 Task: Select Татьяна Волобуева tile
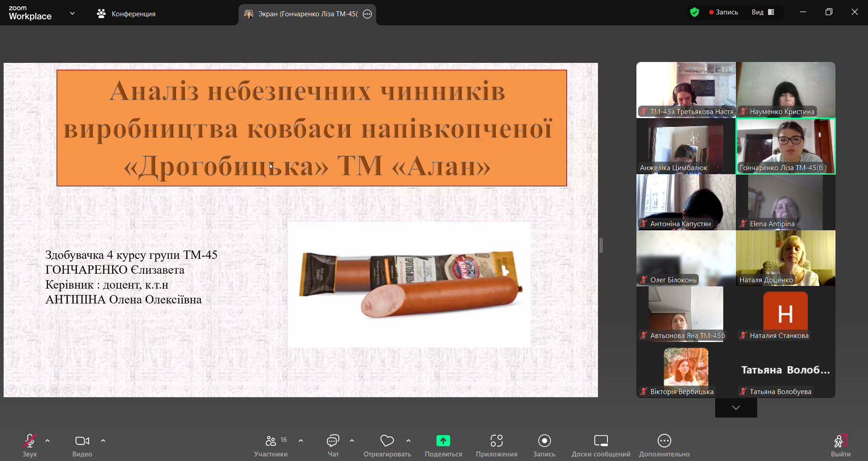(x=786, y=370)
